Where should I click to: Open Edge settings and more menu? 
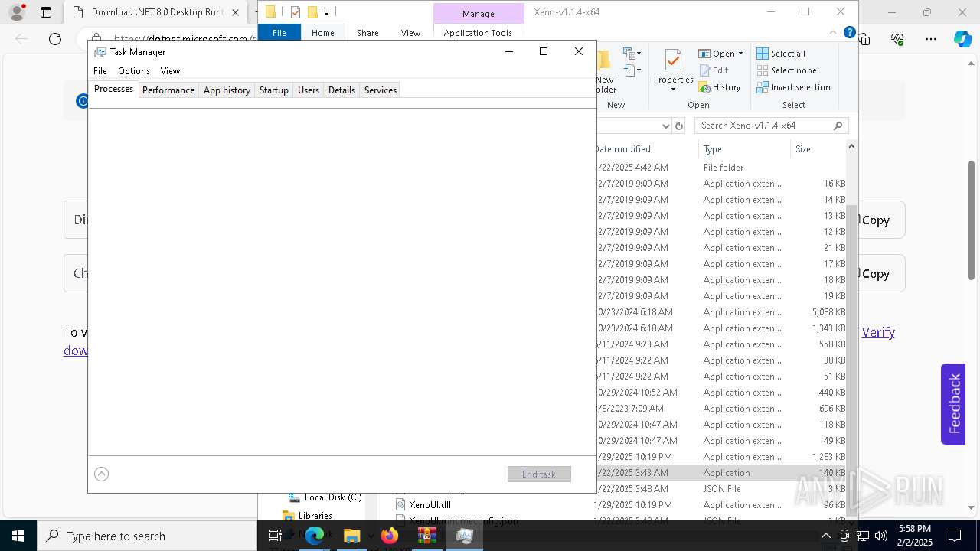931,39
